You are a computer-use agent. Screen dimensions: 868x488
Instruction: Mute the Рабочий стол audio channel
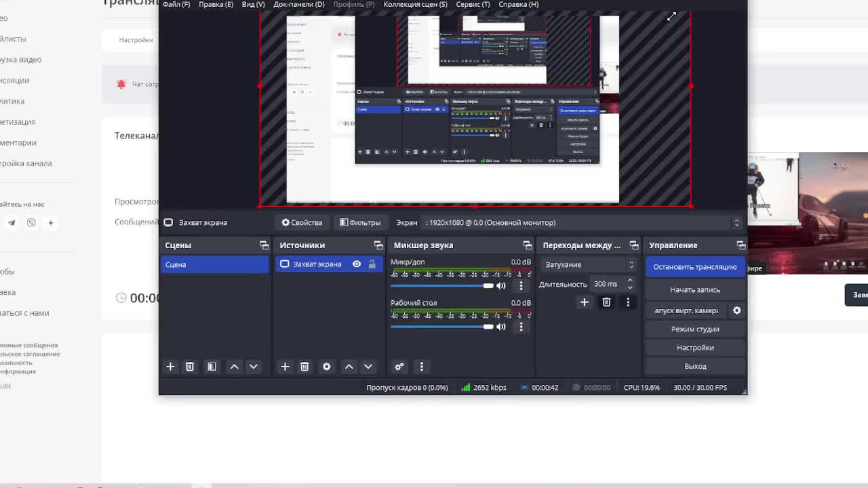click(501, 327)
